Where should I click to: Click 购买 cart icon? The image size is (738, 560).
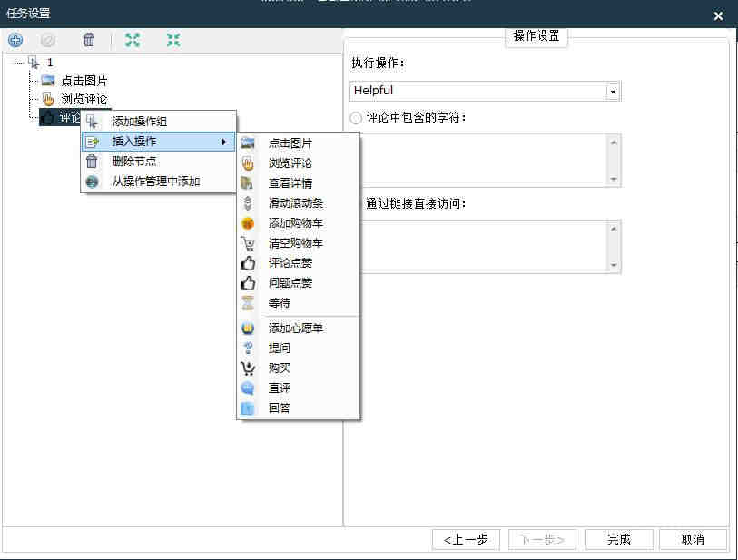coord(248,368)
